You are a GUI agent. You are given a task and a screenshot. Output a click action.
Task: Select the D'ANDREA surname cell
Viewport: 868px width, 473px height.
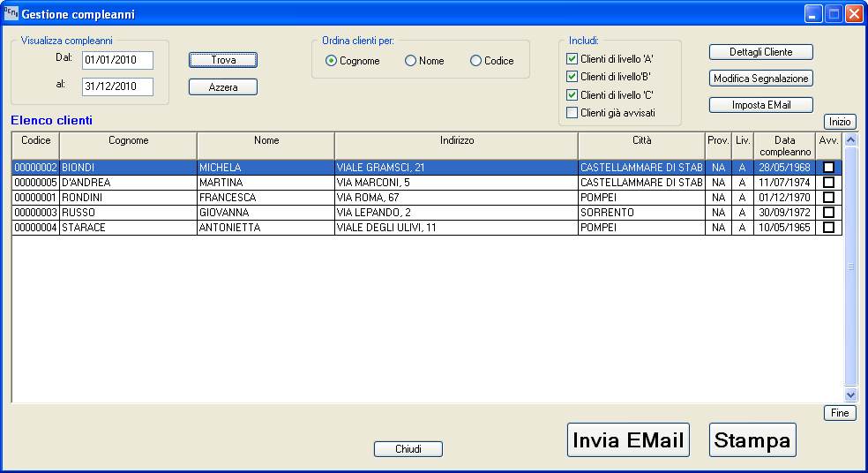(129, 182)
